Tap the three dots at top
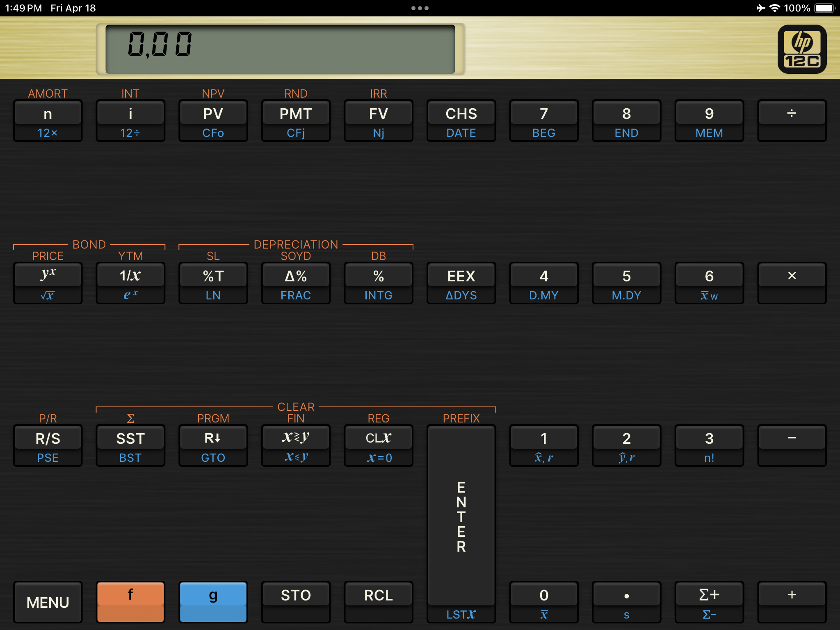Viewport: 840px width, 630px height. pyautogui.click(x=420, y=8)
